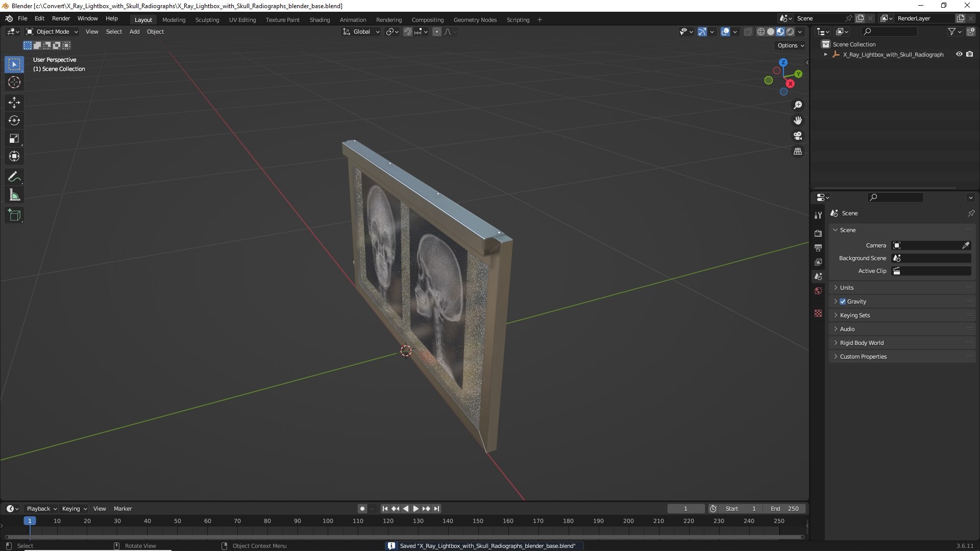Open Render properties tab icon
Image resolution: width=980 pixels, height=551 pixels.
(818, 234)
